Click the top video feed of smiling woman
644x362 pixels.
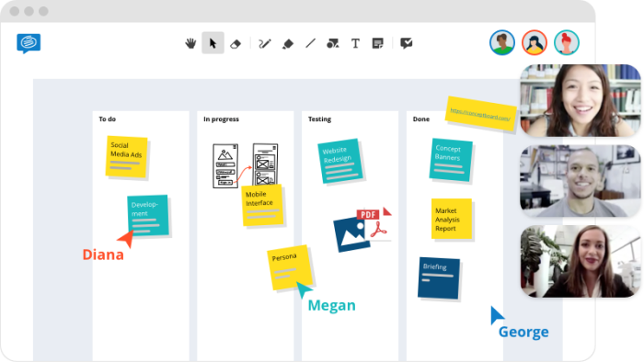581,100
